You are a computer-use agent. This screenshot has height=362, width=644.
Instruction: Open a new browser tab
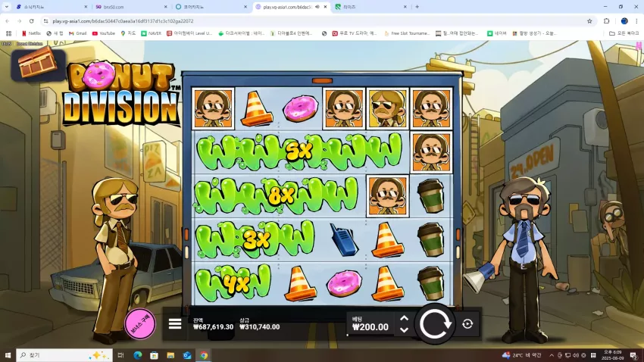[417, 7]
